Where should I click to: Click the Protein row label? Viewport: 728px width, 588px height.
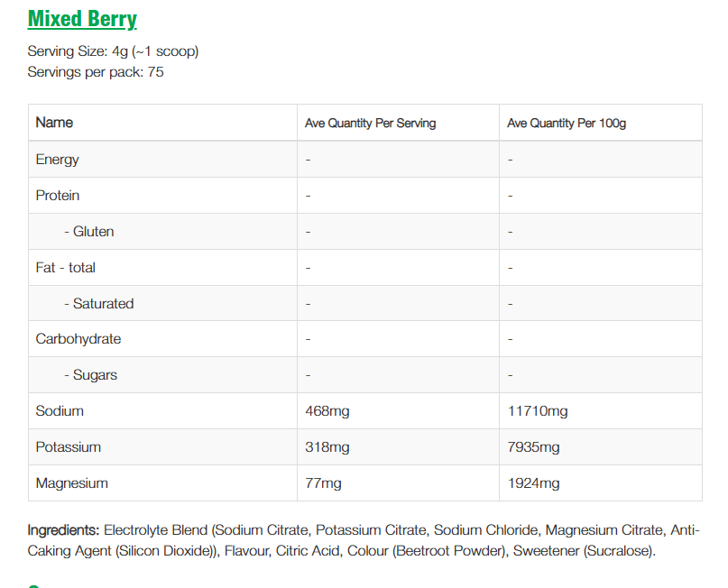pos(58,196)
